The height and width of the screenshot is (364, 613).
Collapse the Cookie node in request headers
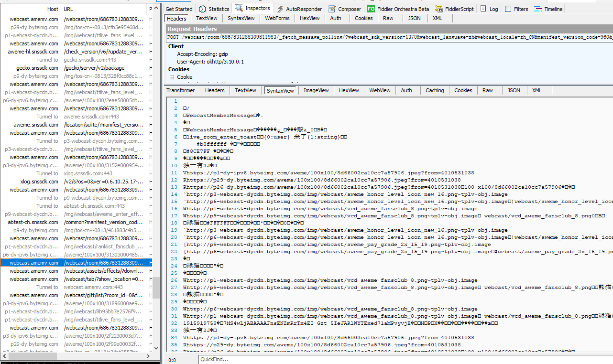coord(172,77)
